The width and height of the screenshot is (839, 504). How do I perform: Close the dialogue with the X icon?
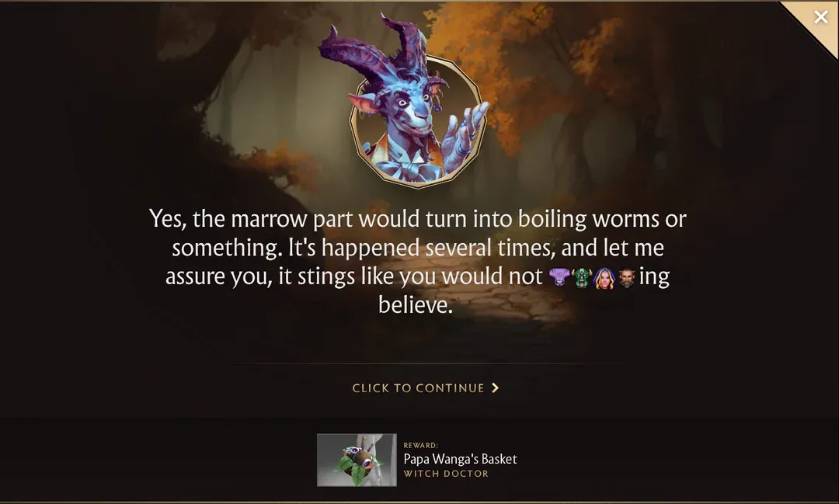[820, 17]
